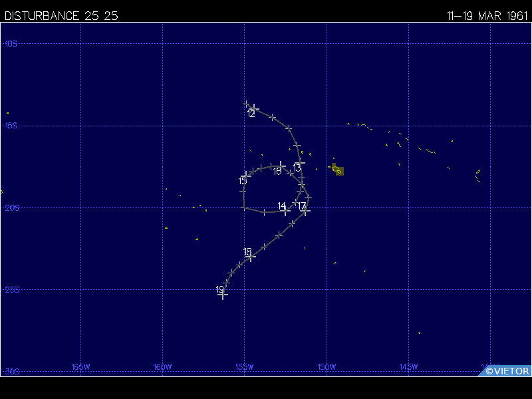Select the final day 19 track marker
The image size is (532, 399).
pyautogui.click(x=223, y=295)
